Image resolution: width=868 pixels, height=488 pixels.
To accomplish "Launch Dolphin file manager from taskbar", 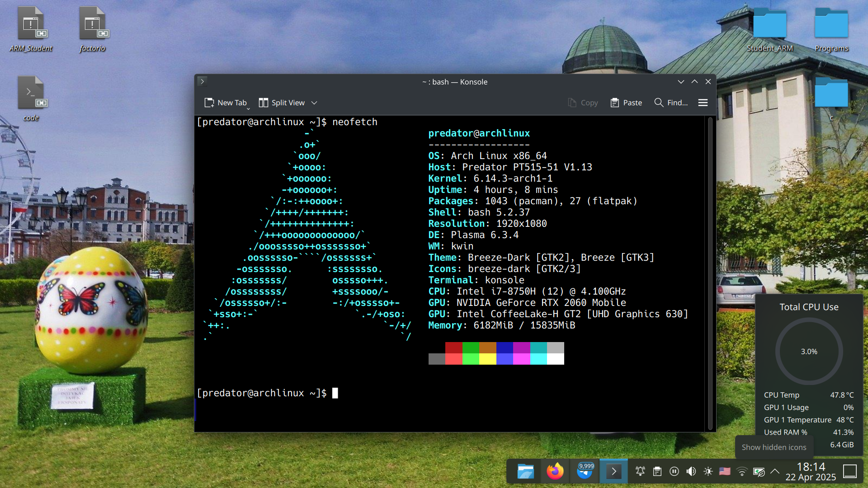I will tap(525, 472).
